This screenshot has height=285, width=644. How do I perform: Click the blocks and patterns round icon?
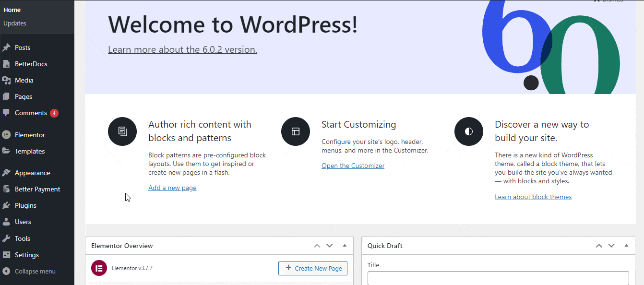pyautogui.click(x=122, y=131)
